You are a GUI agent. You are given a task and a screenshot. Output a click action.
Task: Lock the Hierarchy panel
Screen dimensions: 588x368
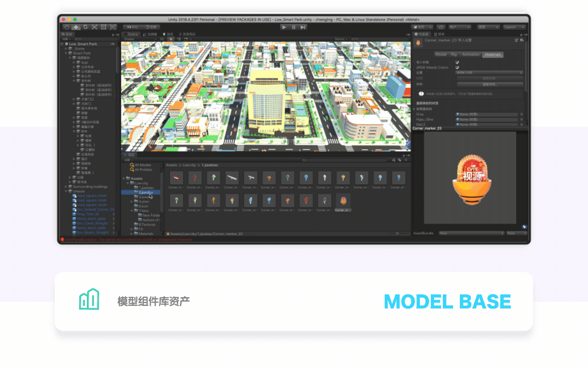pos(113,34)
